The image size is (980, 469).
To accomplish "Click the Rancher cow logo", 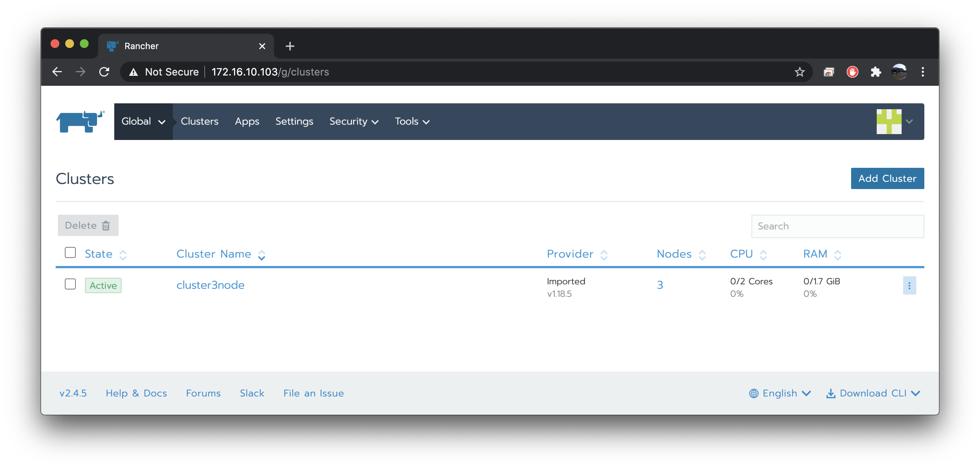I will pos(80,121).
